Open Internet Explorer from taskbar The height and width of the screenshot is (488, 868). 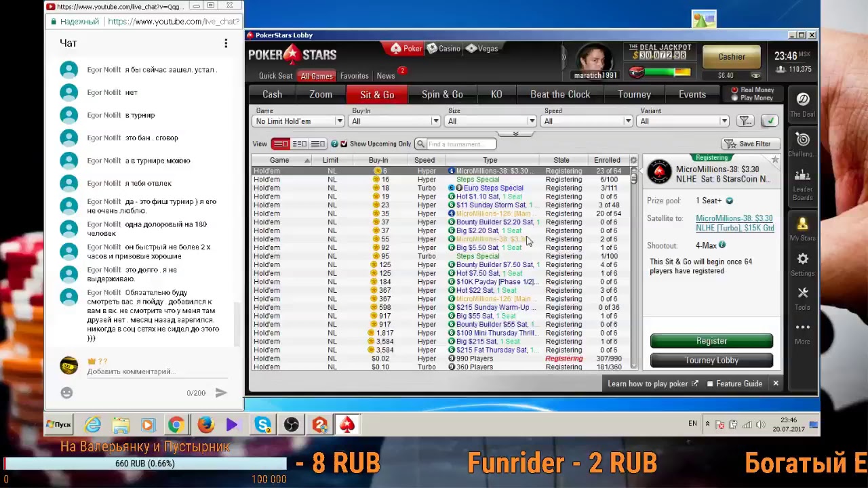[93, 425]
